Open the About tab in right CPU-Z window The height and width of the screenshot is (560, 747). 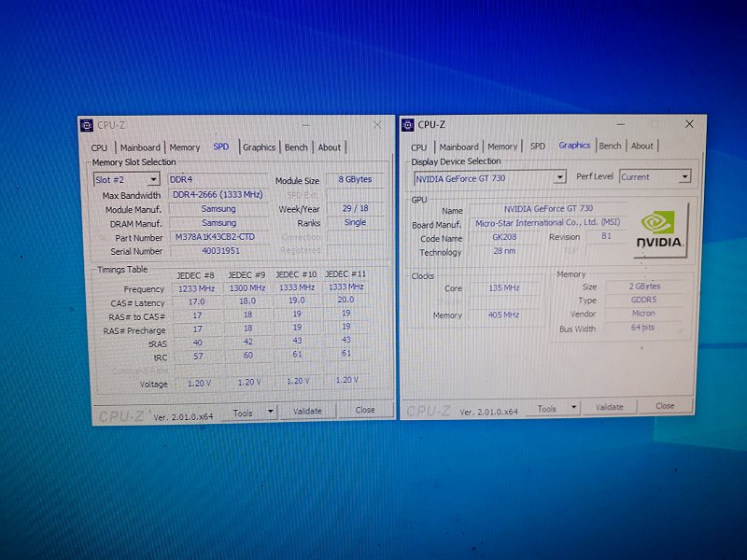(641, 146)
